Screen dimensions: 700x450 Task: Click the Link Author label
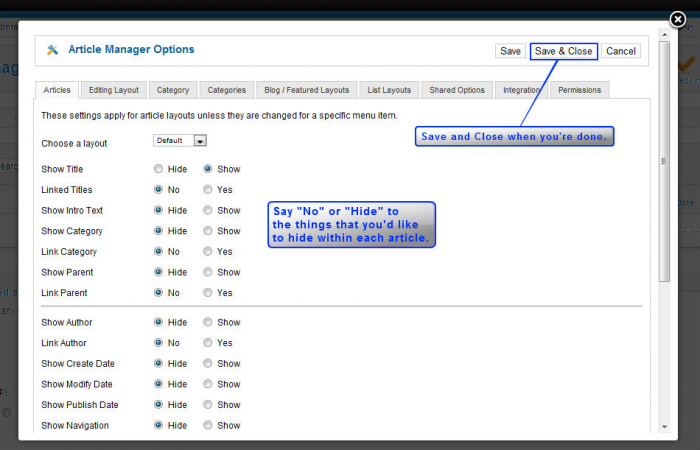click(64, 343)
